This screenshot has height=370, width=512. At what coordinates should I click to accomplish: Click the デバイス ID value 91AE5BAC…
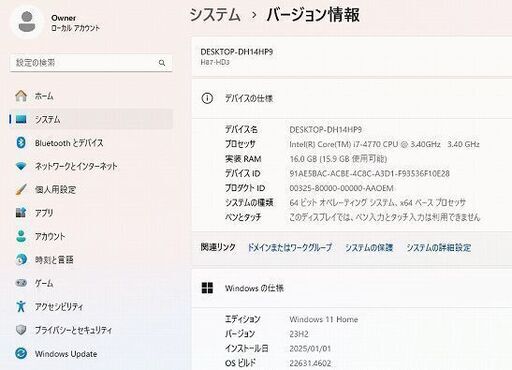point(369,173)
